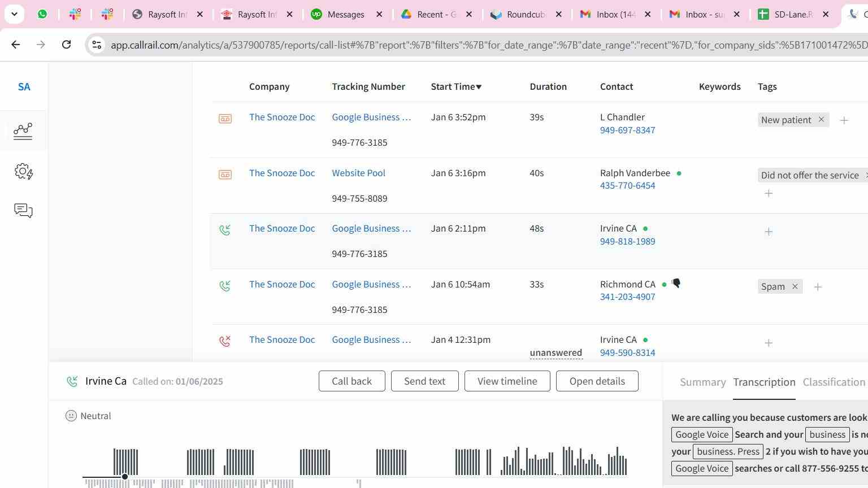Open the Classification tab
The height and width of the screenshot is (488, 868).
tap(834, 382)
